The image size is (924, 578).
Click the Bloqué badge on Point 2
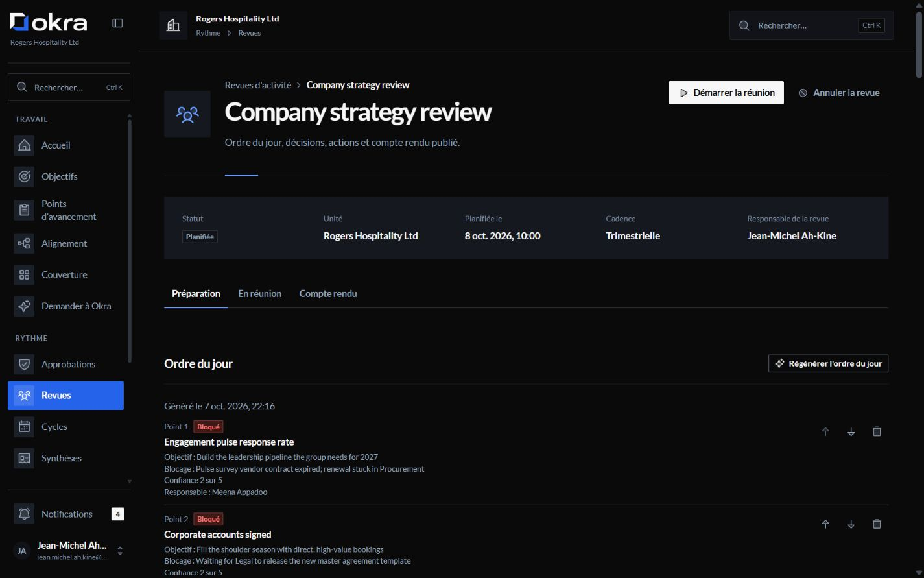coord(208,519)
